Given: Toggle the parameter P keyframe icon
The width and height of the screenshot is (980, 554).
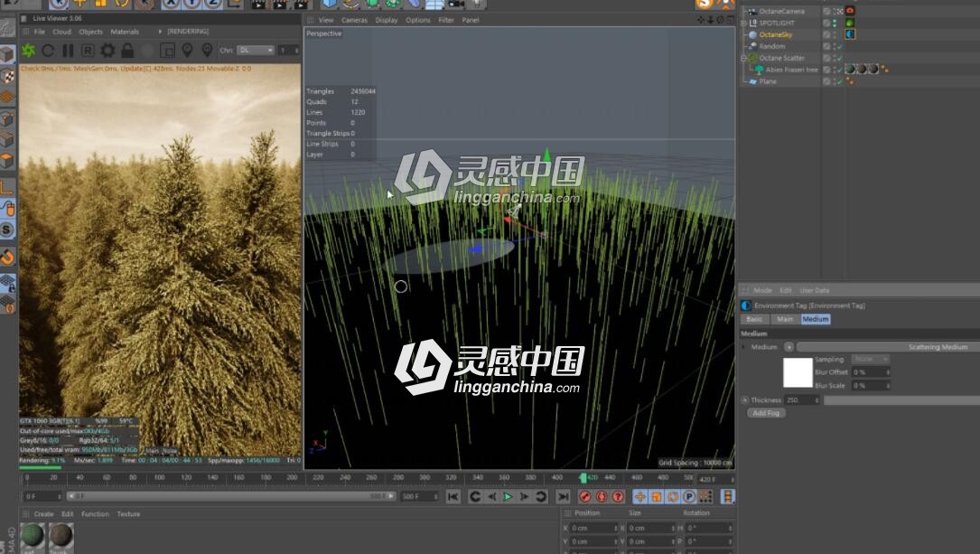Looking at the screenshot, I should coord(689,496).
